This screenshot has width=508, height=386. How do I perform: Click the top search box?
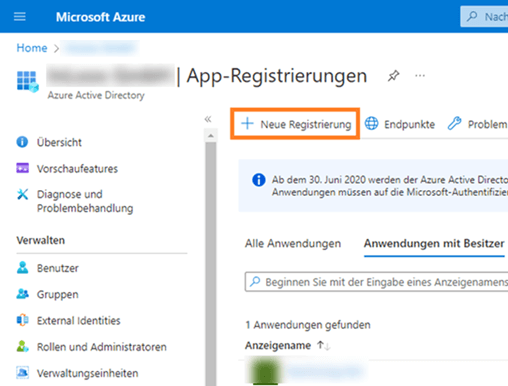pos(484,16)
